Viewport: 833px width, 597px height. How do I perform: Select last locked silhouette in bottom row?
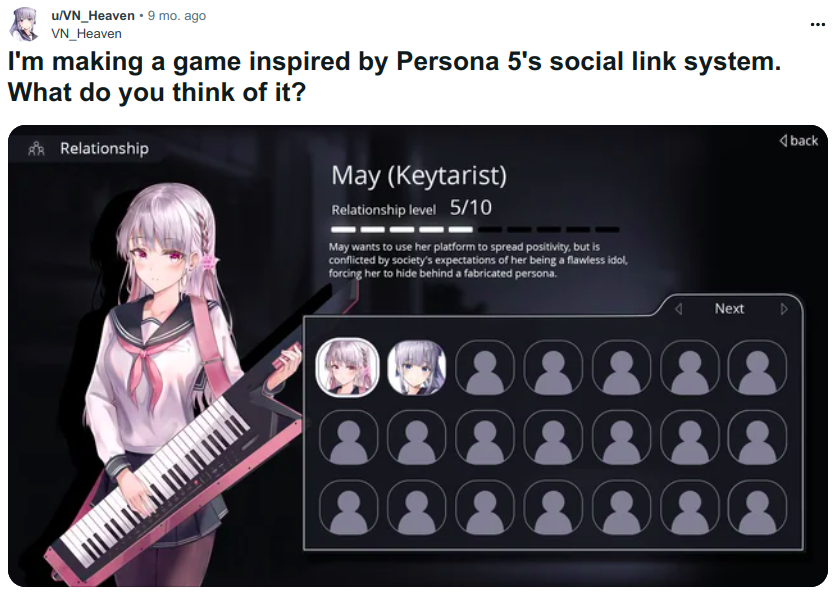coord(757,507)
